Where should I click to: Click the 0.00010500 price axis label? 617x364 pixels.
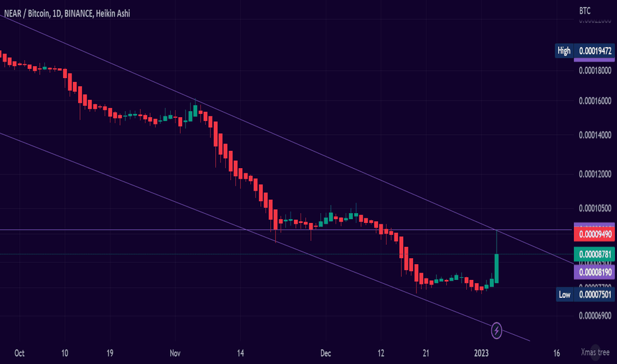(x=595, y=208)
